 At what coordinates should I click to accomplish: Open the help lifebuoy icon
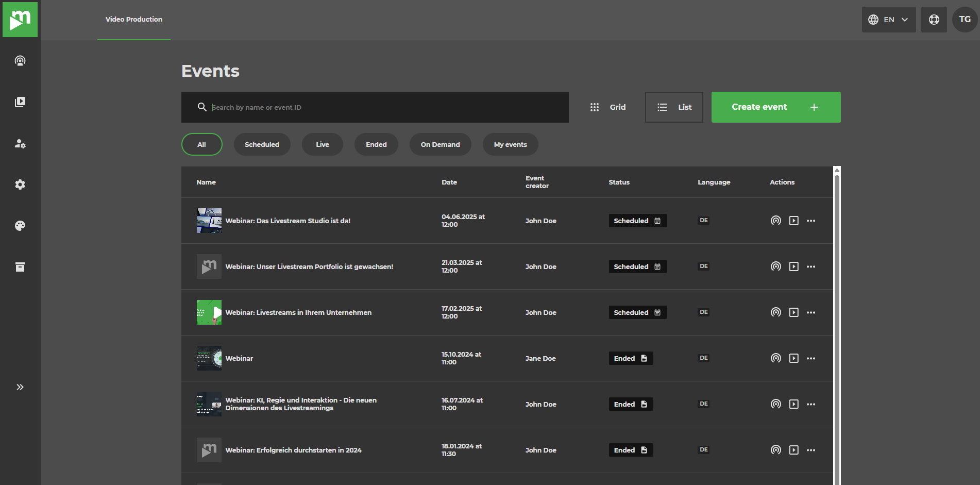tap(934, 20)
